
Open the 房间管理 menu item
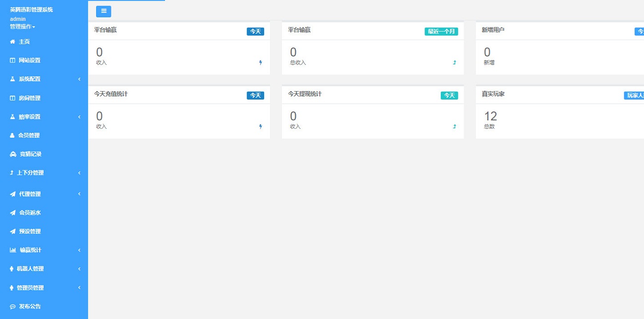(29, 98)
